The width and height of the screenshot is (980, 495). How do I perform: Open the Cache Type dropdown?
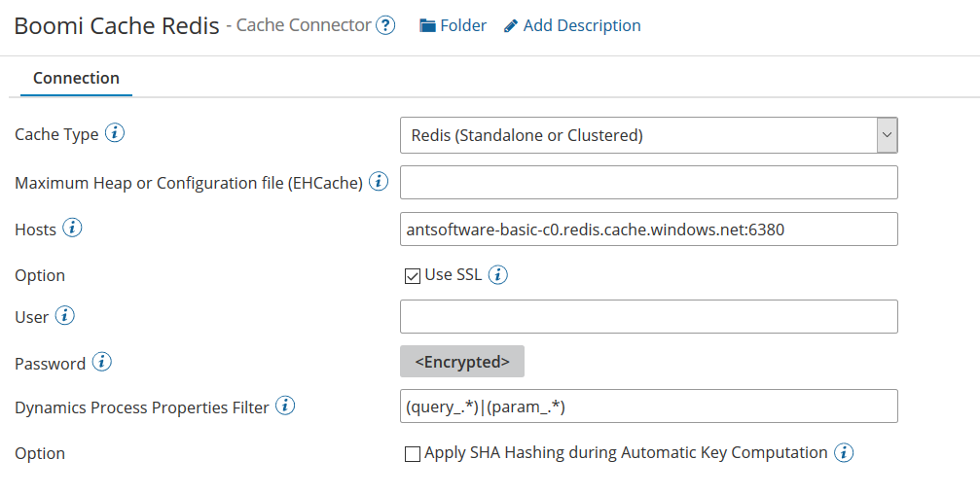(648, 135)
